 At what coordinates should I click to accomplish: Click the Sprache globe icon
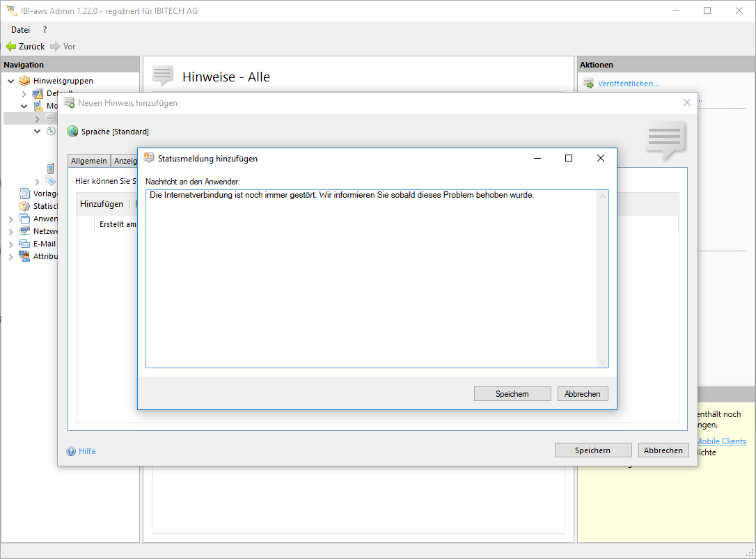72,132
